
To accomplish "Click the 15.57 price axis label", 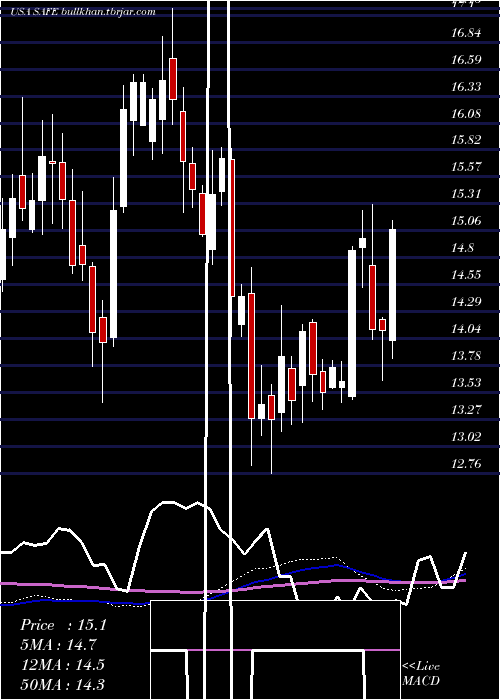I will click(x=466, y=167).
